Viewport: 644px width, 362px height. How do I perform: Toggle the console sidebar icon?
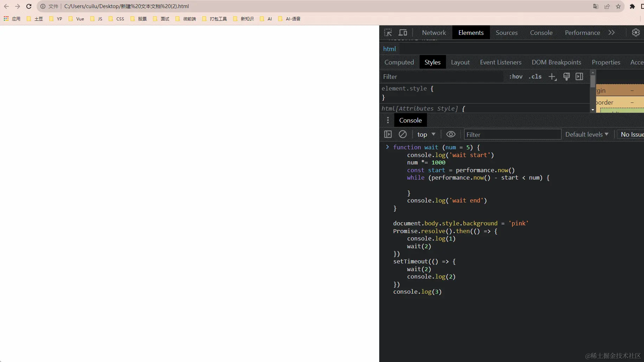click(388, 134)
